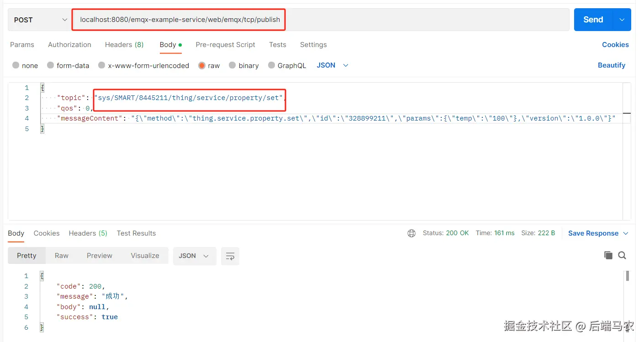
Task: Click the search response magnifier icon
Action: coord(622,255)
